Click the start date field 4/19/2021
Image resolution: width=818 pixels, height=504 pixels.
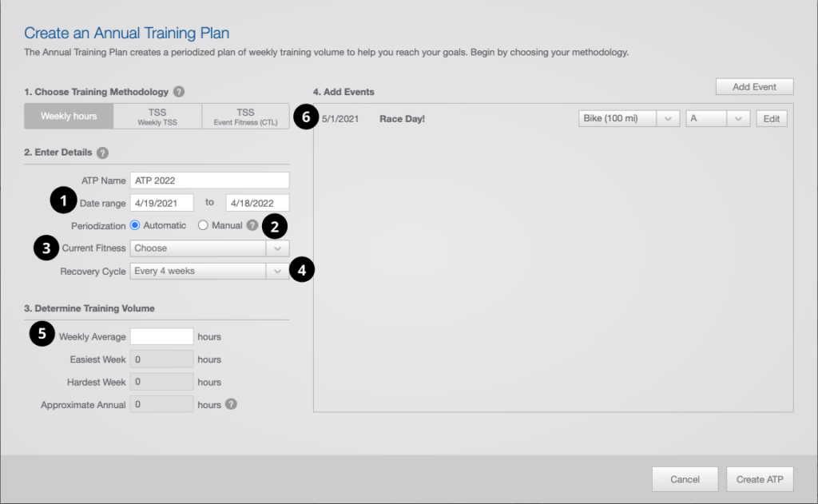pyautogui.click(x=161, y=203)
